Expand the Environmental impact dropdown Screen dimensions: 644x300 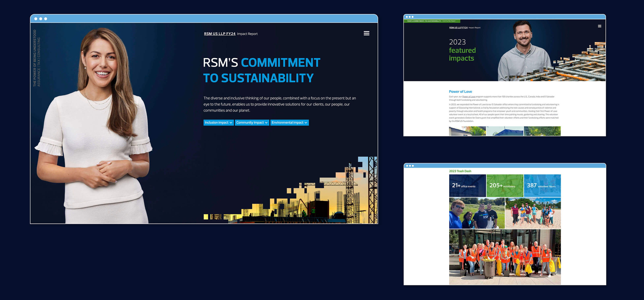click(289, 123)
